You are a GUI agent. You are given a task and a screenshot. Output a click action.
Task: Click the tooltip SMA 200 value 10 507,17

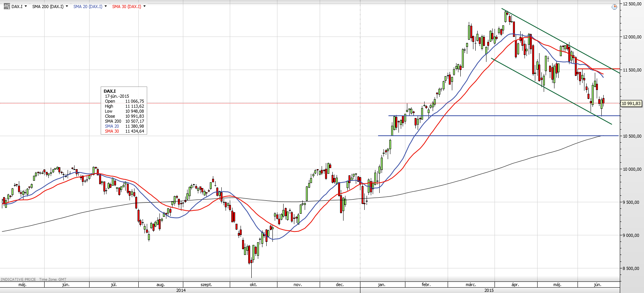point(134,121)
